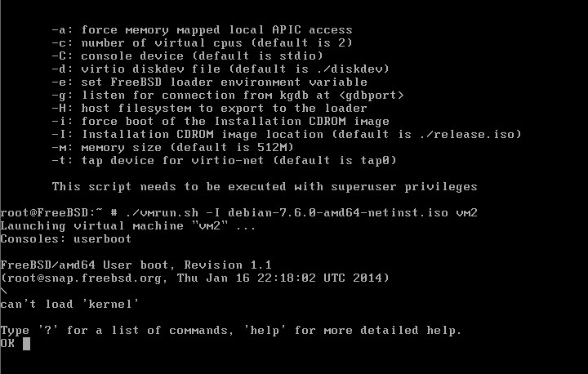588x374 pixels.
Task: Click './release.iso' default location text
Action: tap(467, 134)
